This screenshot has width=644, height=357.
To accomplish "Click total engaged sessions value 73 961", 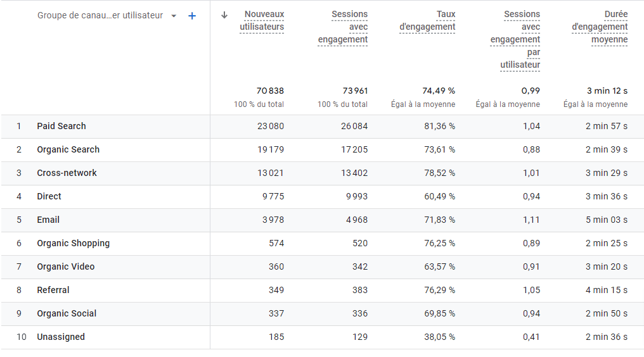I will coord(355,91).
